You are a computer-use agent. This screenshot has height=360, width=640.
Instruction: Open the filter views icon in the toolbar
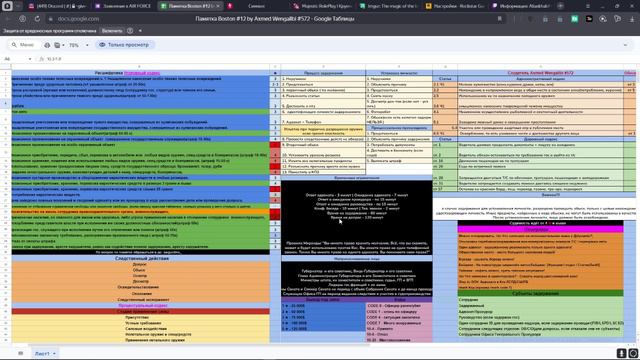coord(57,45)
